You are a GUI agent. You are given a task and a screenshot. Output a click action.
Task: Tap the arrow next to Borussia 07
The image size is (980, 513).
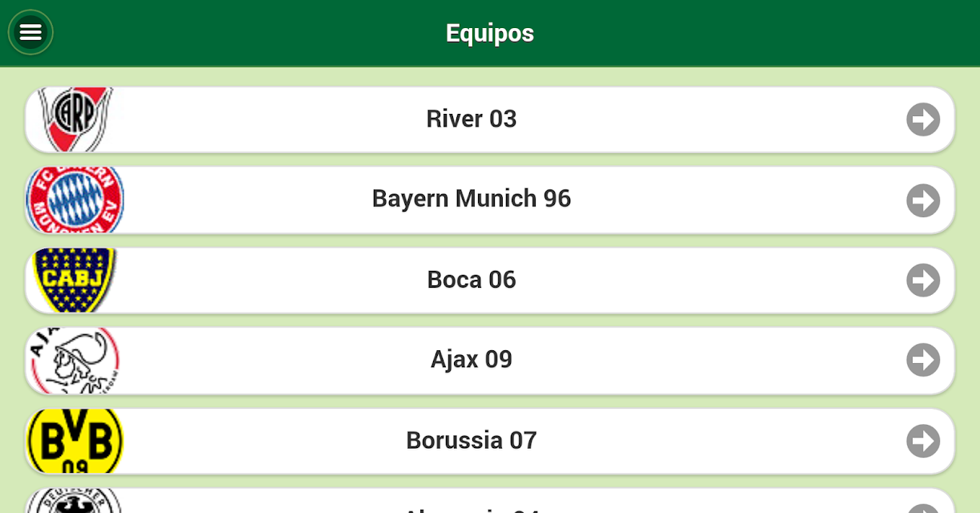[x=923, y=440]
